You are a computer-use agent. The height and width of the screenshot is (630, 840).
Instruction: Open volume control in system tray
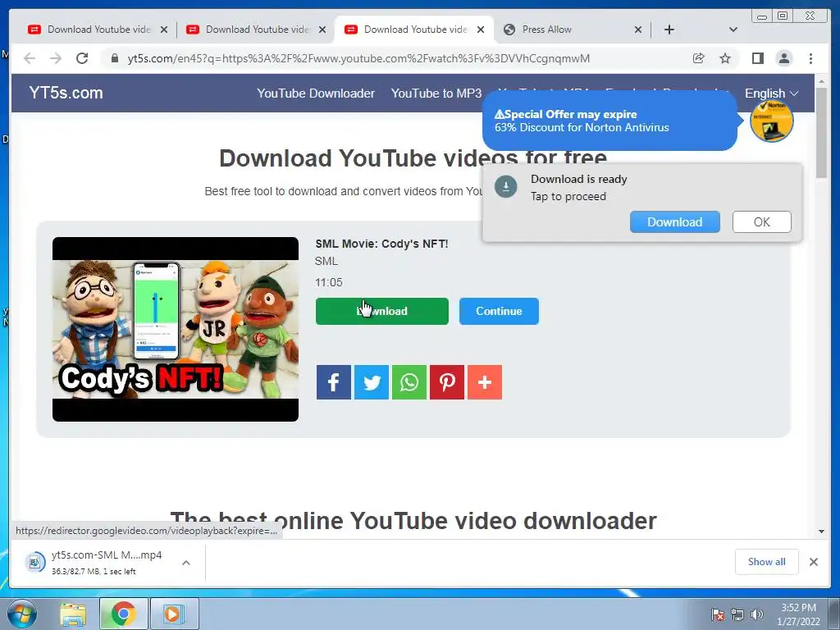point(756,614)
